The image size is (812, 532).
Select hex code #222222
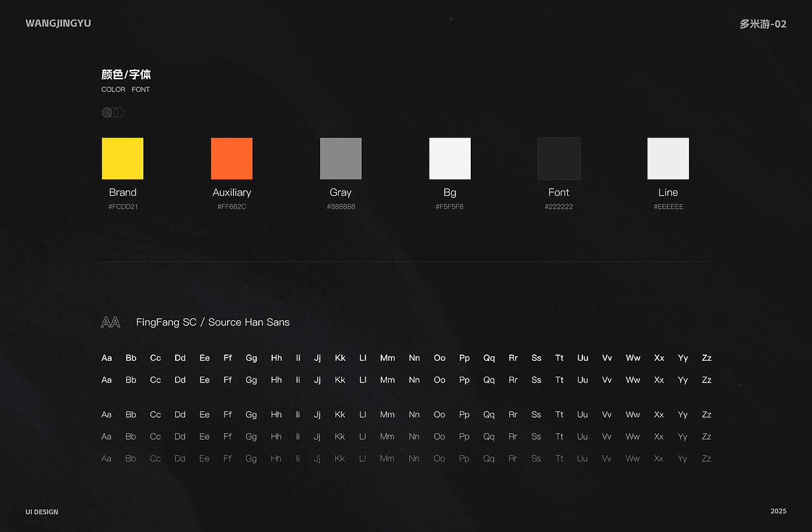559,207
